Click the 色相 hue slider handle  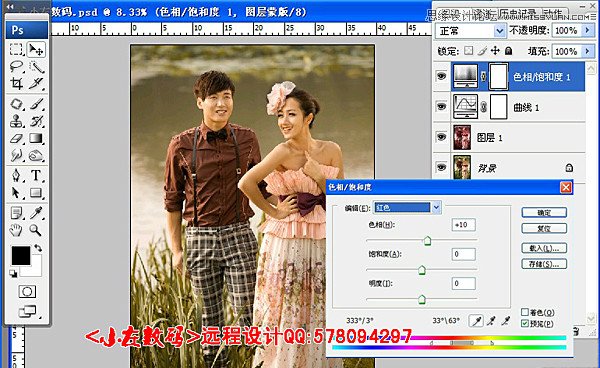point(427,241)
